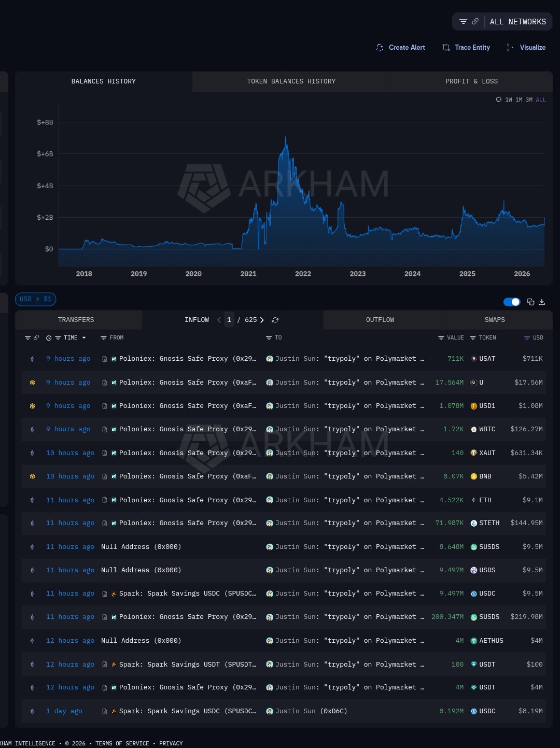Open Spark Savings USDC sender in the 9.497M row
This screenshot has height=748, width=560.
188,594
